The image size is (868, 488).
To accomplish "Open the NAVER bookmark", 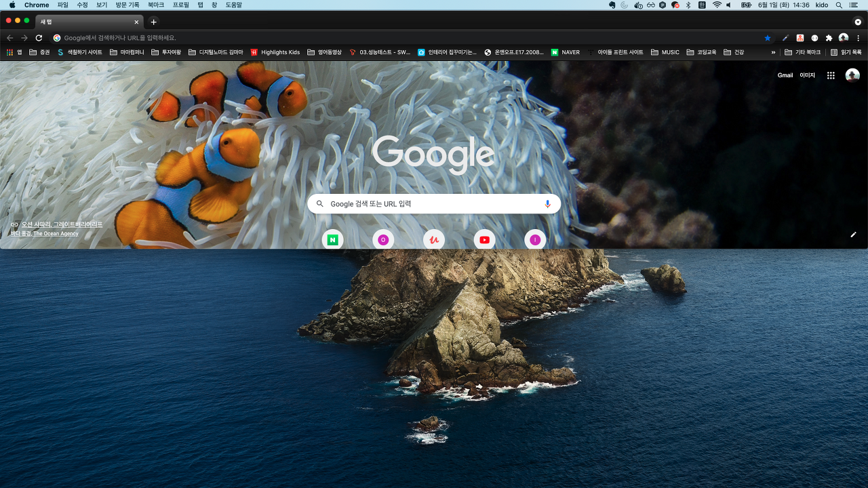I will pyautogui.click(x=566, y=52).
